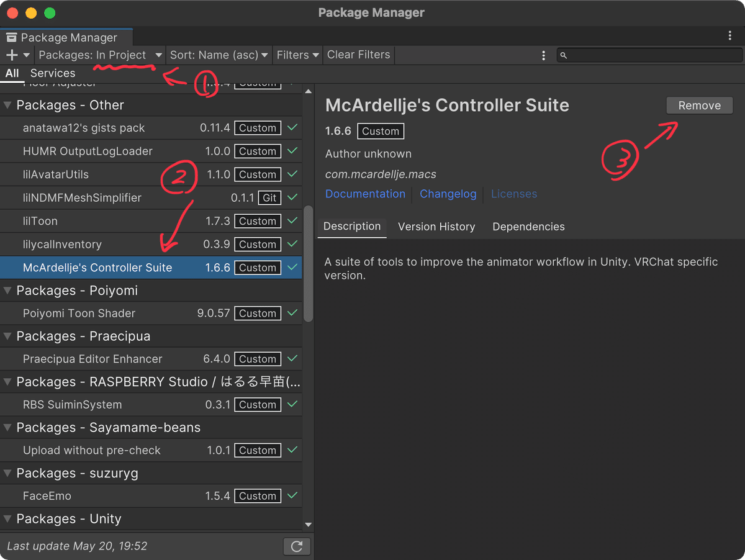Switch to the All tab
The height and width of the screenshot is (560, 745).
click(12, 73)
